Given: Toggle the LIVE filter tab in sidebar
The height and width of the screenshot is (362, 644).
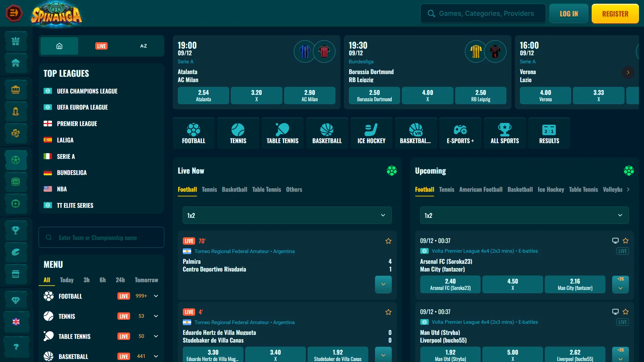Looking at the screenshot, I should point(101,46).
